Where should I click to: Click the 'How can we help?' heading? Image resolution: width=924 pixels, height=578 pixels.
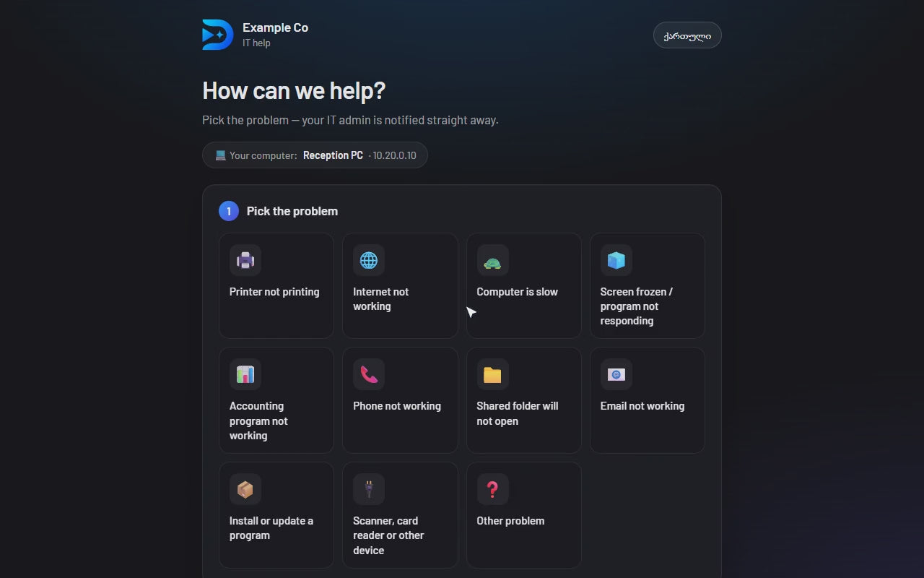(x=294, y=90)
